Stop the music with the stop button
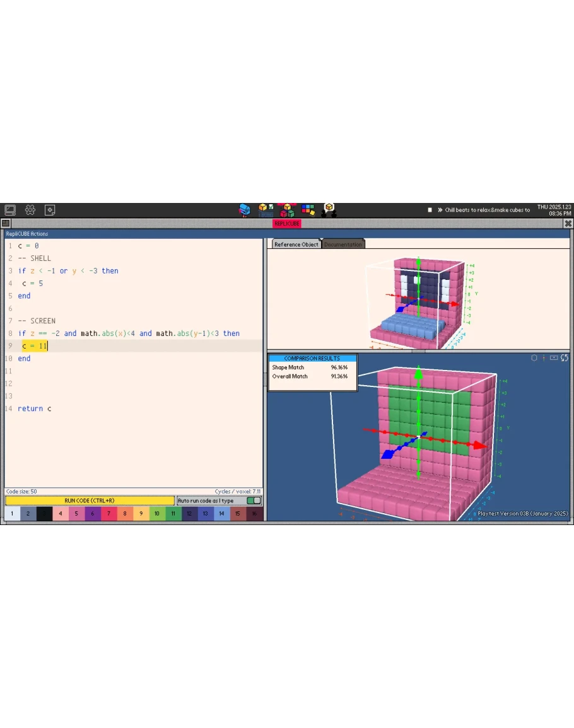 [430, 210]
